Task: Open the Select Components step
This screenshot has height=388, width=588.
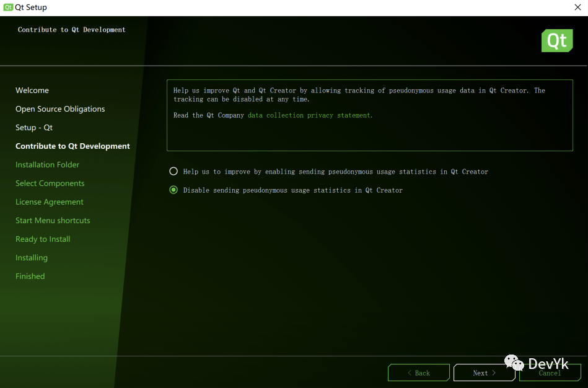Action: pyautogui.click(x=50, y=183)
